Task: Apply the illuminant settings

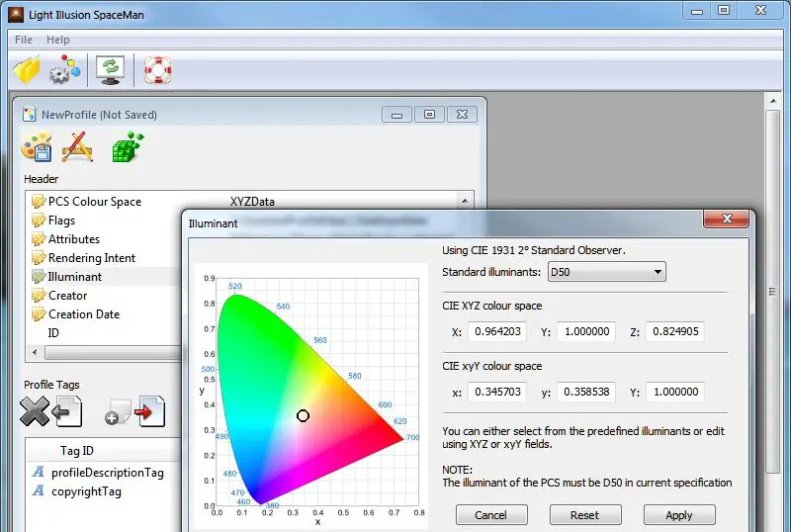Action: (679, 515)
